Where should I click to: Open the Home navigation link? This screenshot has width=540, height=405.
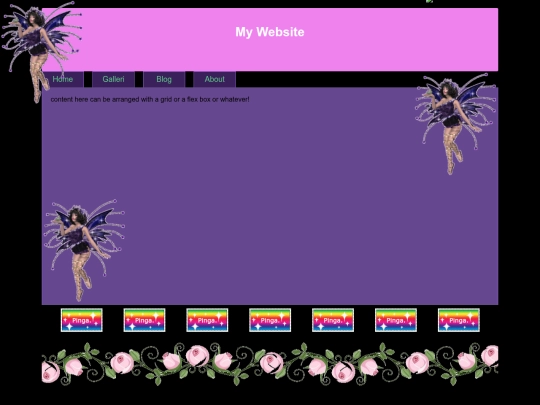click(x=63, y=79)
